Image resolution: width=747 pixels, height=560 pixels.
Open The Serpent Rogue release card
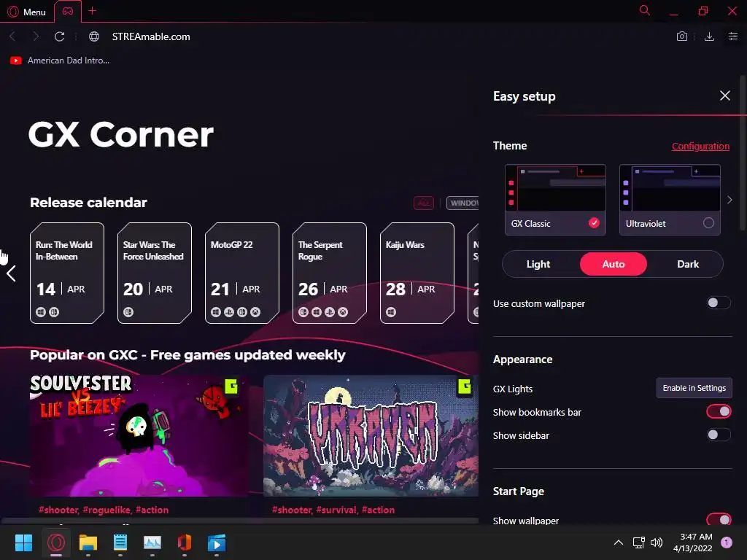(330, 273)
